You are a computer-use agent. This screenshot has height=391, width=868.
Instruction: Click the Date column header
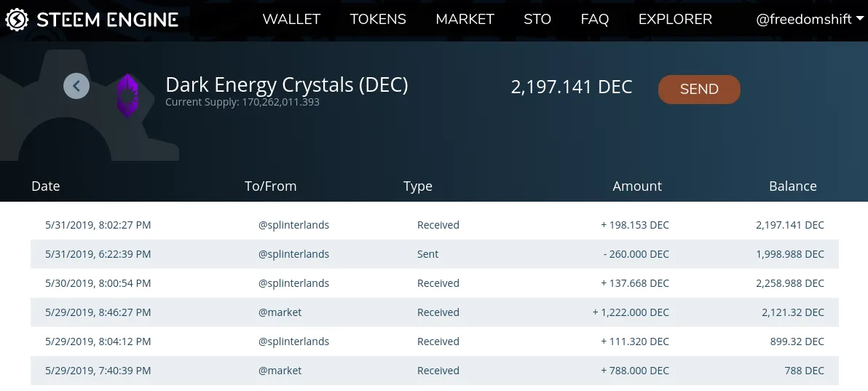[45, 186]
